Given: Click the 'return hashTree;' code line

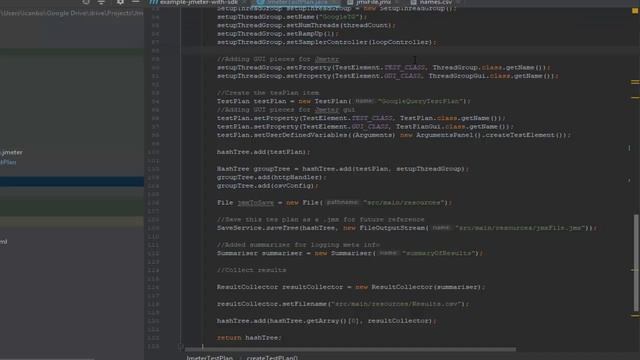Looking at the screenshot, I should click(249, 338).
